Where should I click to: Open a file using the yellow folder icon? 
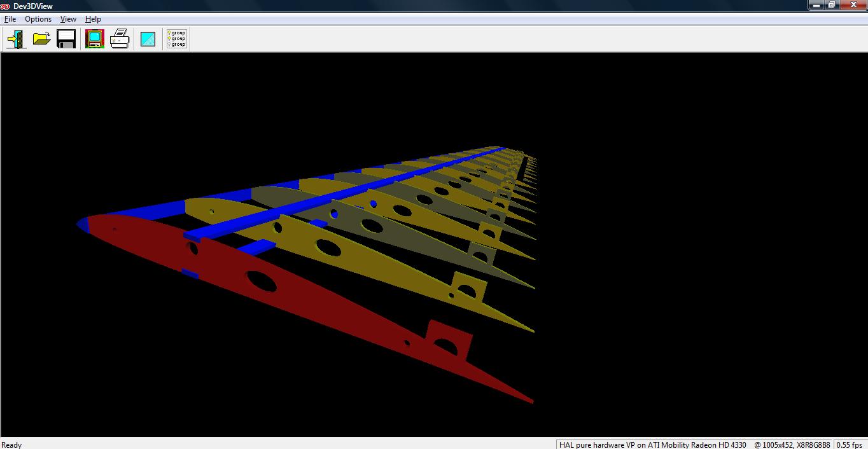pyautogui.click(x=41, y=39)
